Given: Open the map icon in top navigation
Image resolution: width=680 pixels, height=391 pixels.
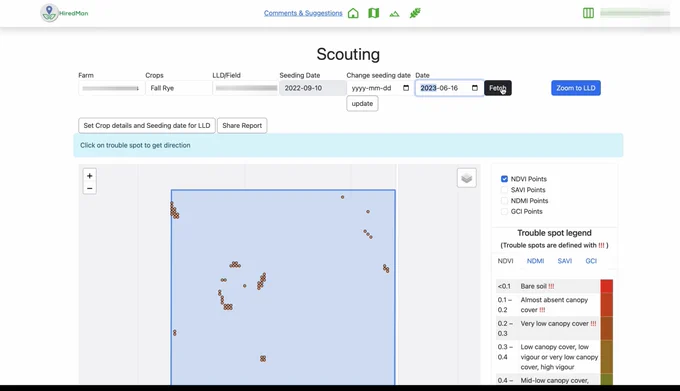Looking at the screenshot, I should pos(373,13).
